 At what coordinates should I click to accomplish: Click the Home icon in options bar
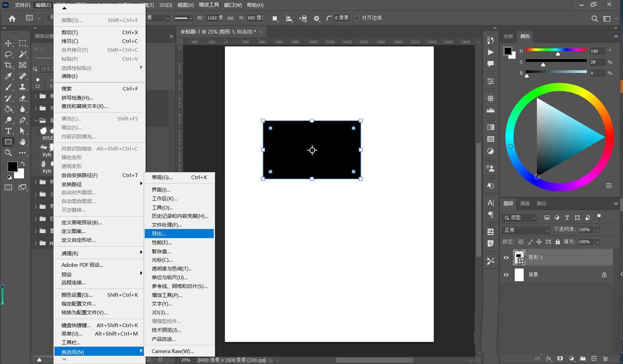pyautogui.click(x=12, y=18)
